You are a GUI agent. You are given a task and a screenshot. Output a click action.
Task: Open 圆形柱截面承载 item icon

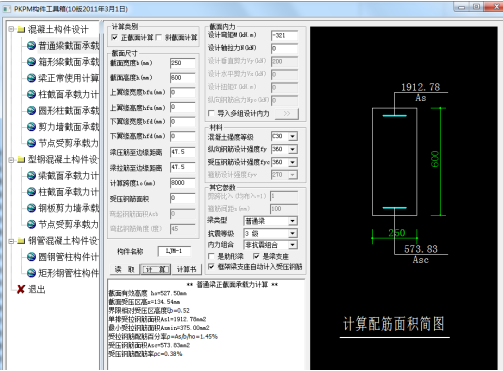31,110
